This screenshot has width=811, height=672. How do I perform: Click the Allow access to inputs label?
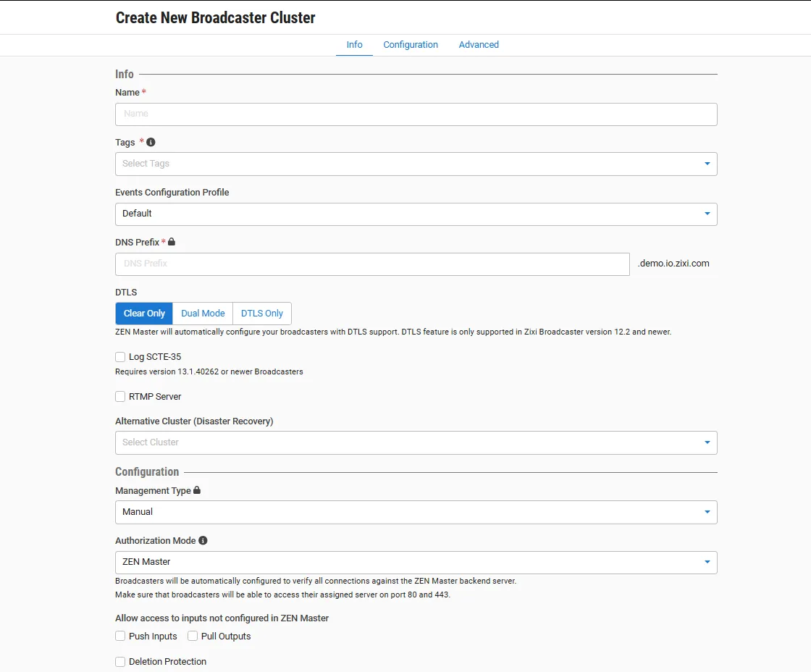[x=222, y=618]
